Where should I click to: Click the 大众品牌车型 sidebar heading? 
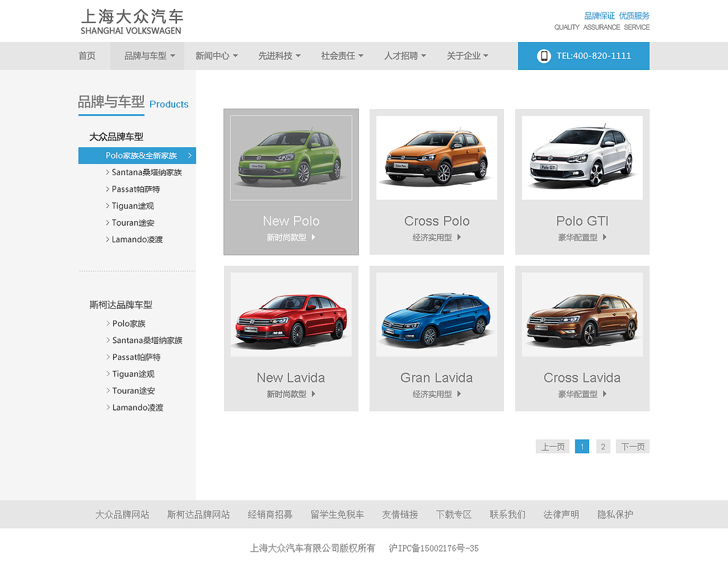(x=117, y=136)
